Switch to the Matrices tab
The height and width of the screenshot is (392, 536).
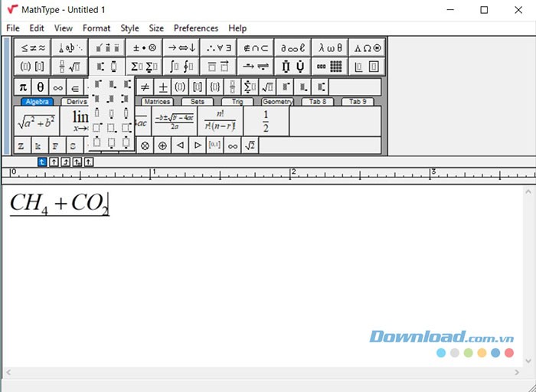click(157, 102)
